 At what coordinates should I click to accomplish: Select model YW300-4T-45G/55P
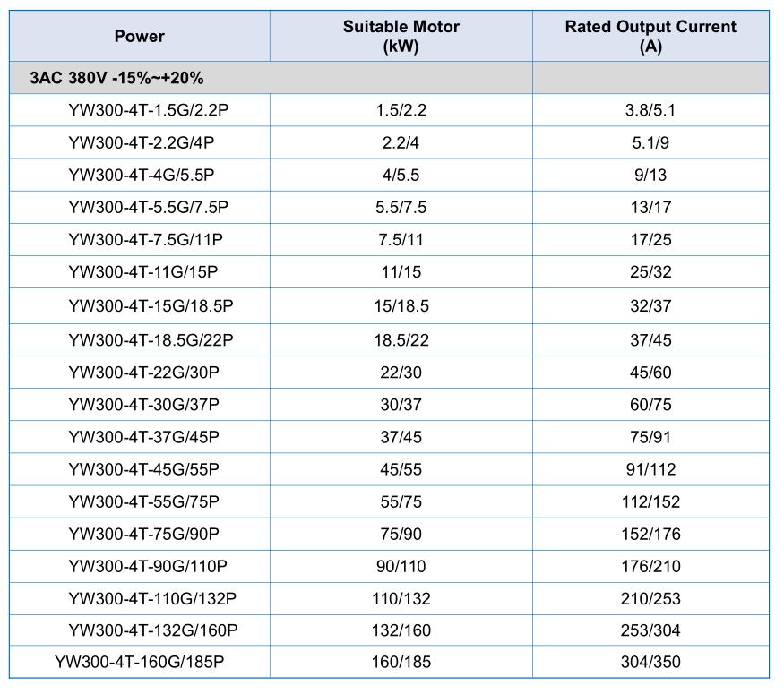(x=143, y=469)
